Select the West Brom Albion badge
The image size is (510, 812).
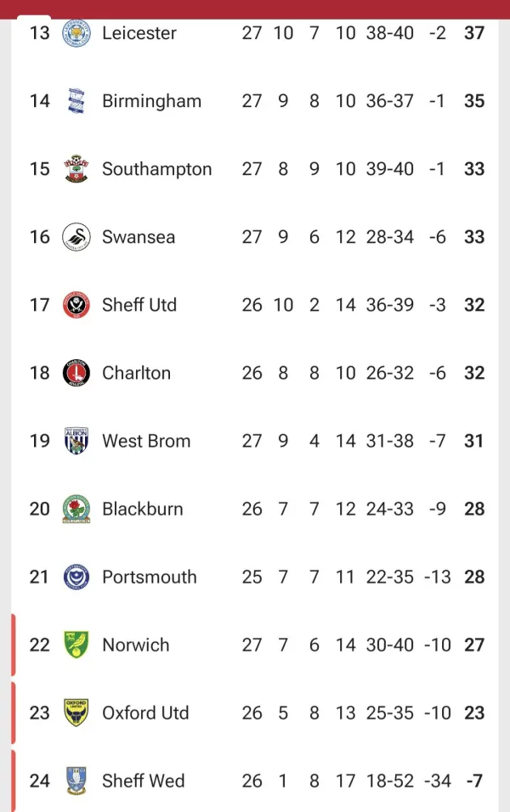coord(76,441)
